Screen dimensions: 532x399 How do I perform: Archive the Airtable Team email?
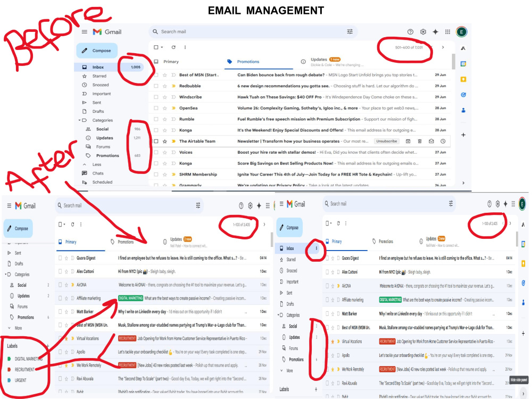[408, 141]
